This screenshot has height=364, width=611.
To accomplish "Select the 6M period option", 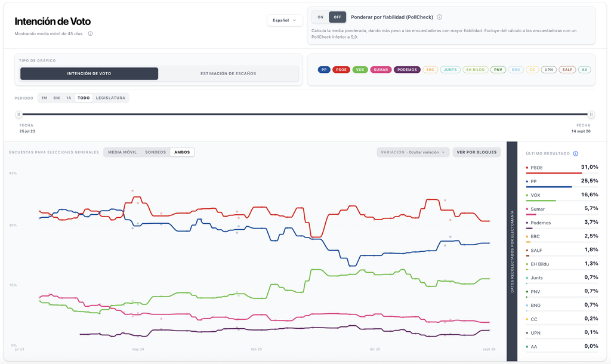I will point(57,98).
